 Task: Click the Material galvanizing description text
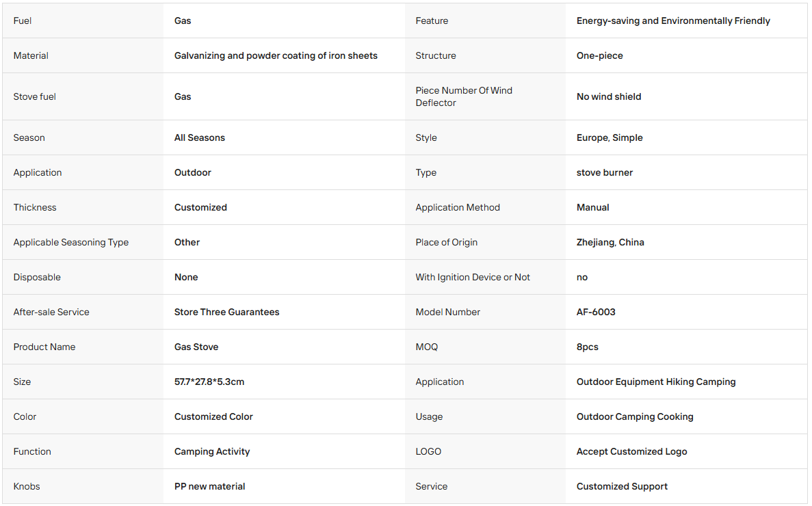click(276, 55)
